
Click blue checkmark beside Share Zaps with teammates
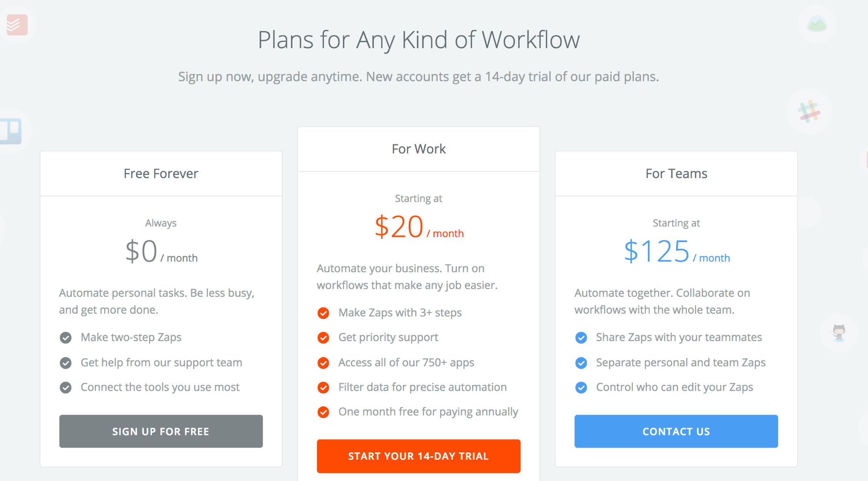(581, 338)
